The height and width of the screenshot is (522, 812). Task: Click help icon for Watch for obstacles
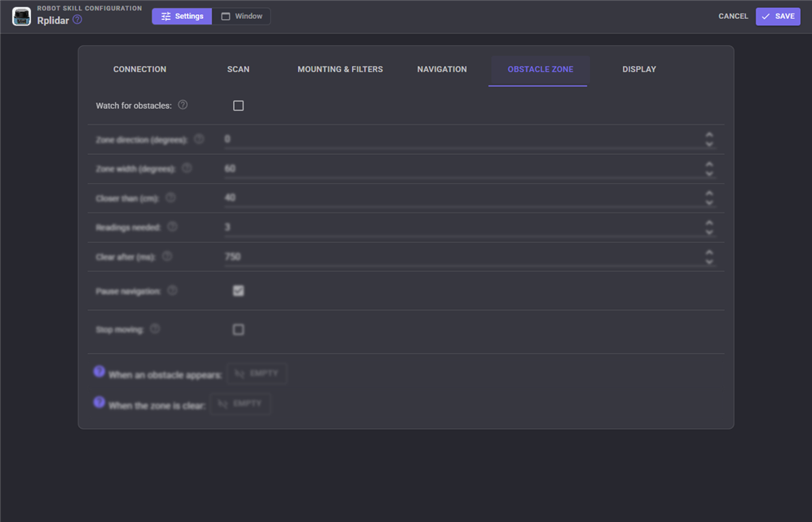pyautogui.click(x=183, y=105)
